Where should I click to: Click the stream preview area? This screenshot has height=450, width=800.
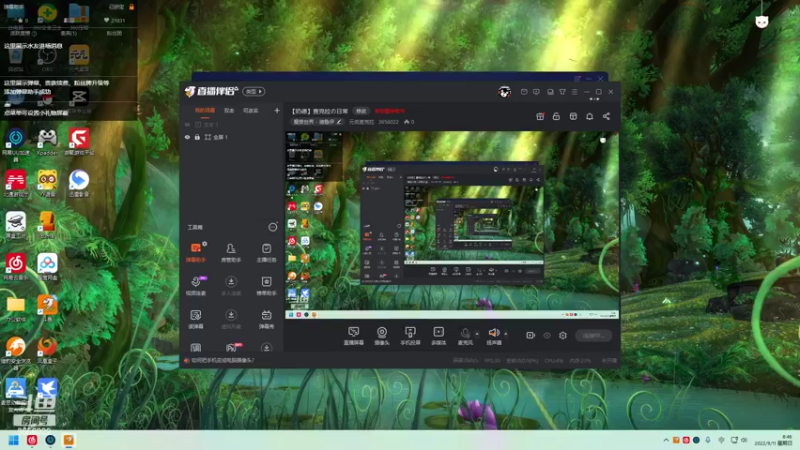(x=452, y=225)
